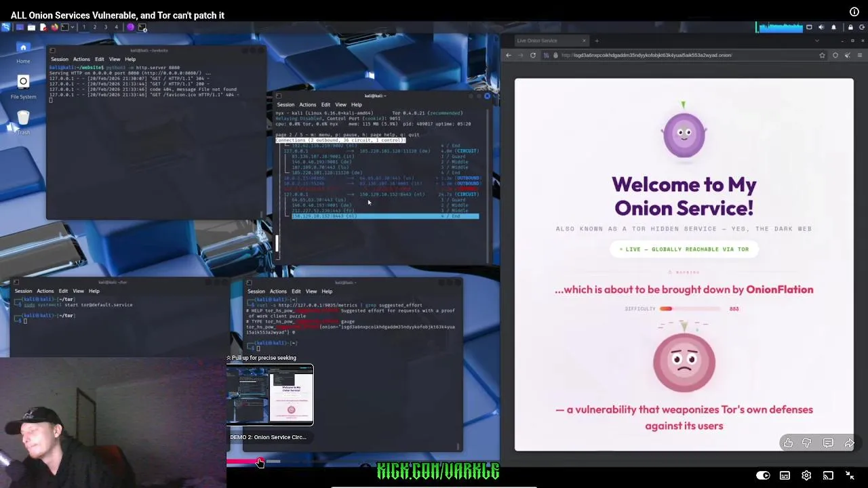Select the DEMO 2 Onion Service chapter label
The height and width of the screenshot is (488, 868).
tap(269, 437)
